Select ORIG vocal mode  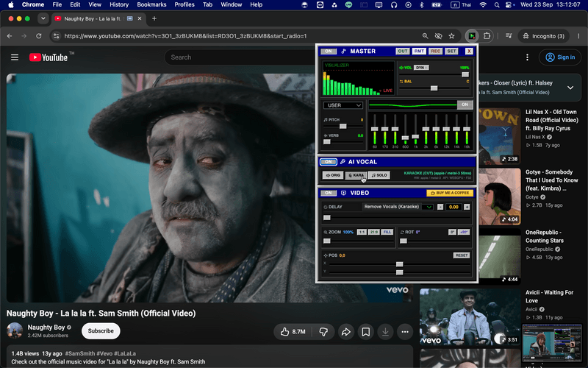[x=333, y=175]
